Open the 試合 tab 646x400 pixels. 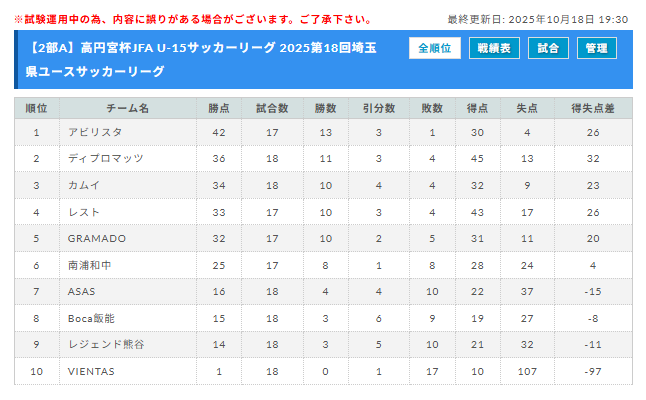pos(548,48)
